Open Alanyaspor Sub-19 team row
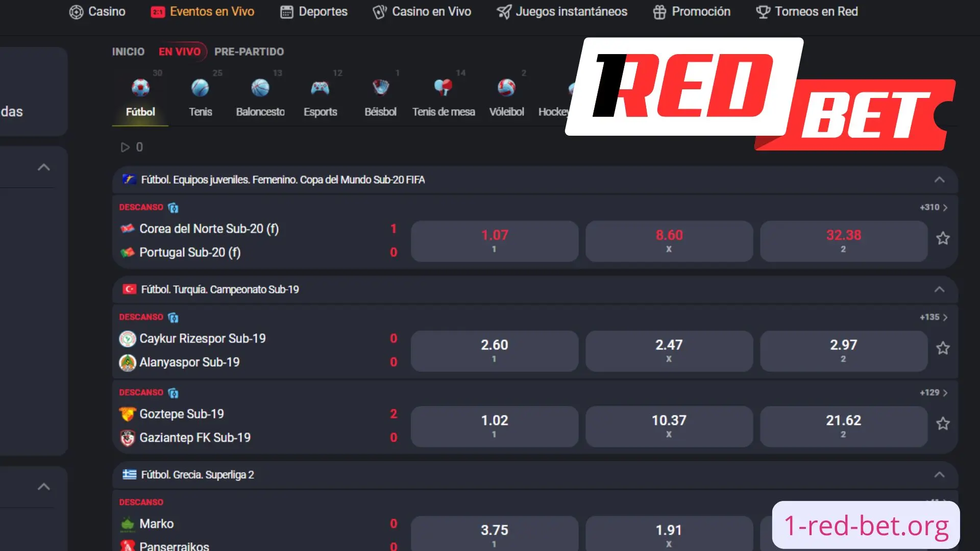The image size is (980, 551). (189, 362)
